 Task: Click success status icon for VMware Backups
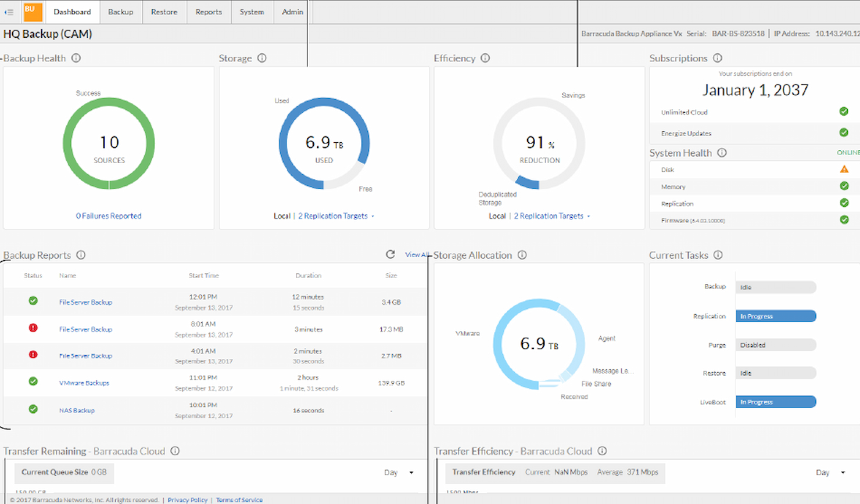[x=33, y=381]
